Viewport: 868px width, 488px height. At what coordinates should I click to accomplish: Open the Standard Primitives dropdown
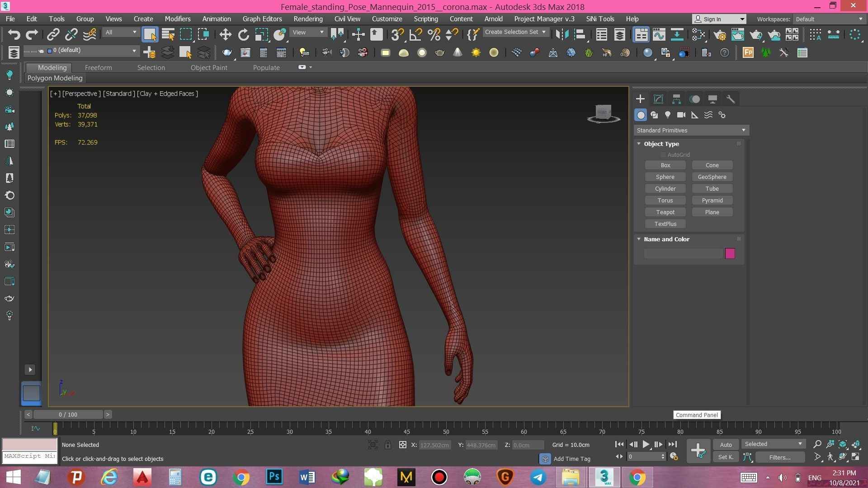[x=691, y=130]
